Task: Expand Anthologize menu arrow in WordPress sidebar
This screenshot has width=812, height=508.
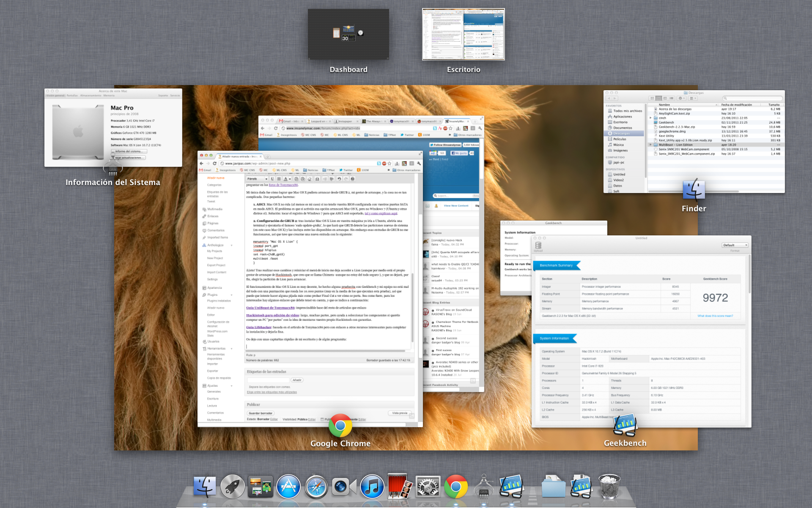Action: (x=231, y=245)
